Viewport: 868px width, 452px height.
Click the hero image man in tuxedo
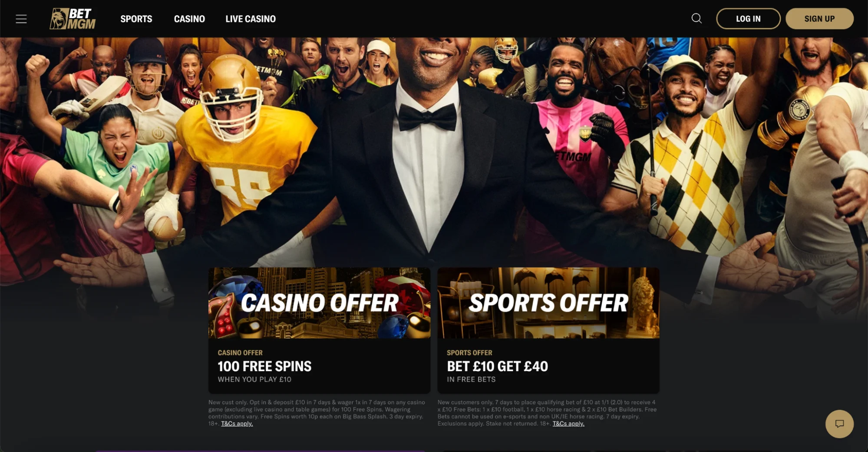[428, 152]
